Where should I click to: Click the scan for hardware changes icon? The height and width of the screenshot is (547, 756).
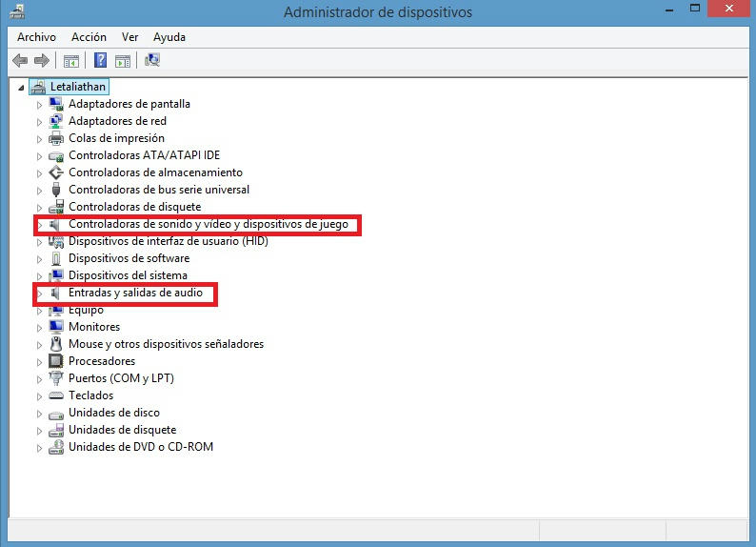152,60
